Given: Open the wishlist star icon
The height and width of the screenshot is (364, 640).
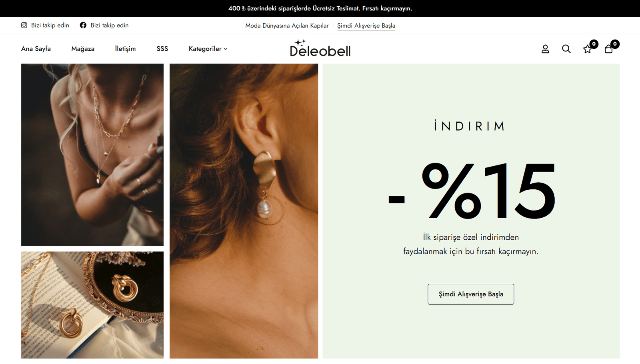Looking at the screenshot, I should click(587, 49).
